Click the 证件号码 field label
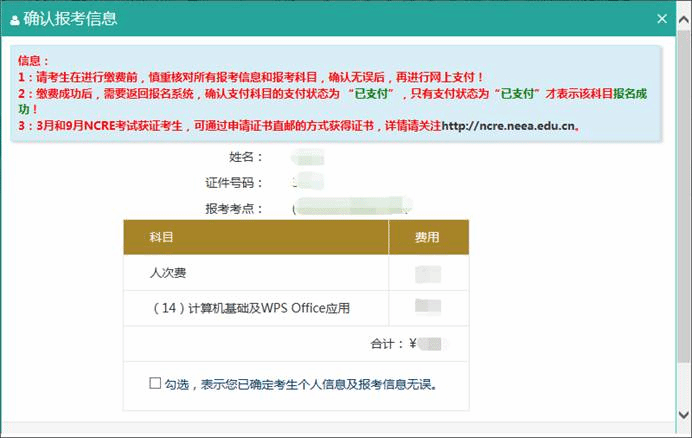Screen dimensions: 692x438 [234, 183]
